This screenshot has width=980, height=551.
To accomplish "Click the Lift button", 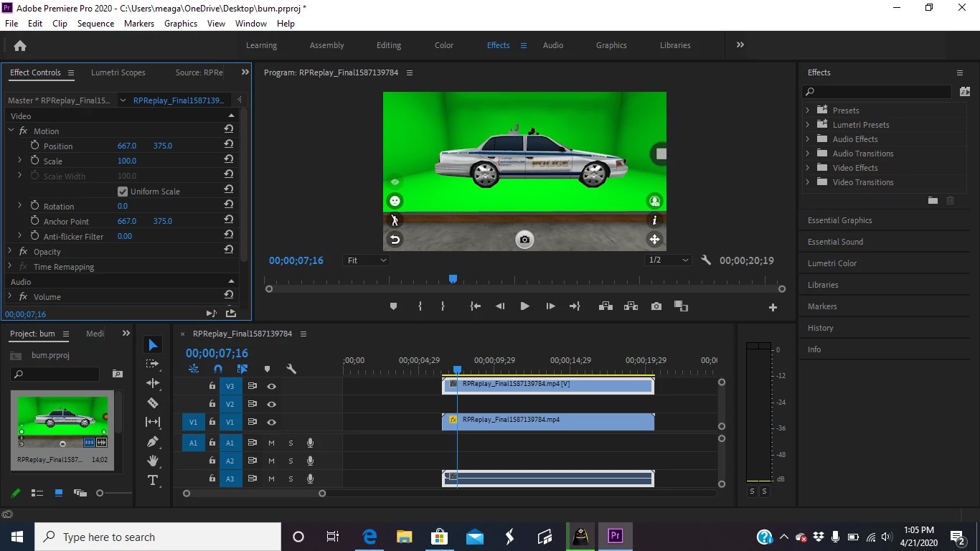I will (606, 306).
